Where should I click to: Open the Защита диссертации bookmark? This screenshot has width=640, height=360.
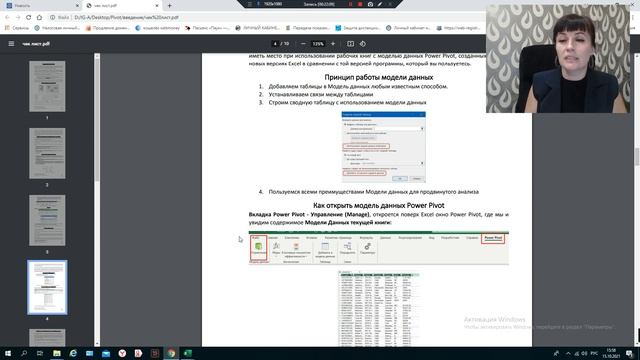pos(358,28)
